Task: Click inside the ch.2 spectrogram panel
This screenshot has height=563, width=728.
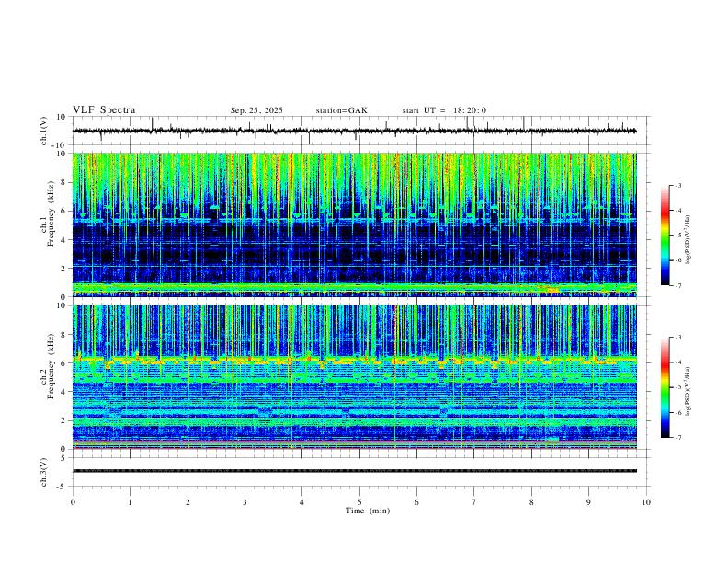Action: 354,377
